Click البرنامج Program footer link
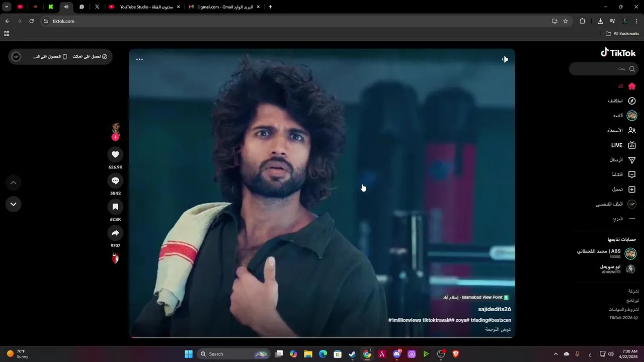Screen dimensions: 644x362 pyautogui.click(x=632, y=300)
